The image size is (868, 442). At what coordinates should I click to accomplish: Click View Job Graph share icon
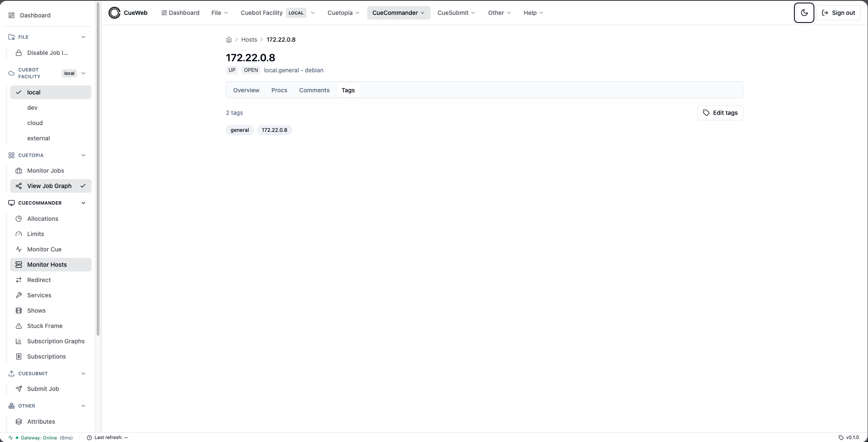click(x=19, y=186)
